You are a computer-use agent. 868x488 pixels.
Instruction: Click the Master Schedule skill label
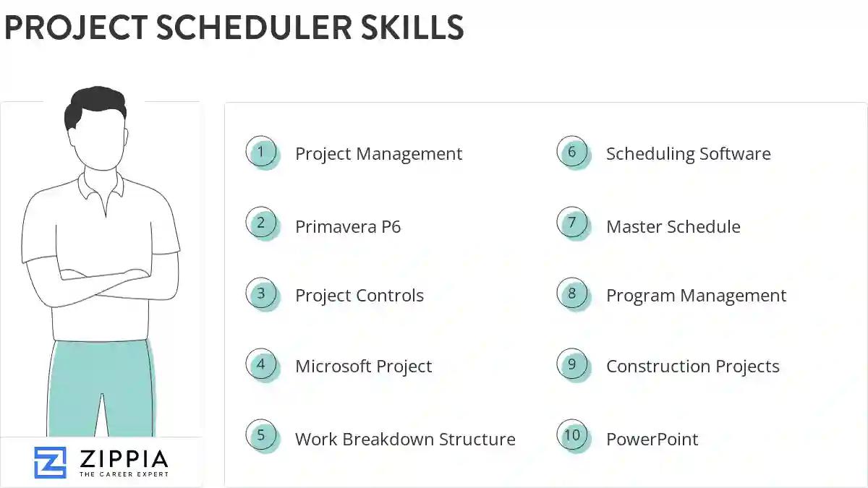(x=673, y=227)
